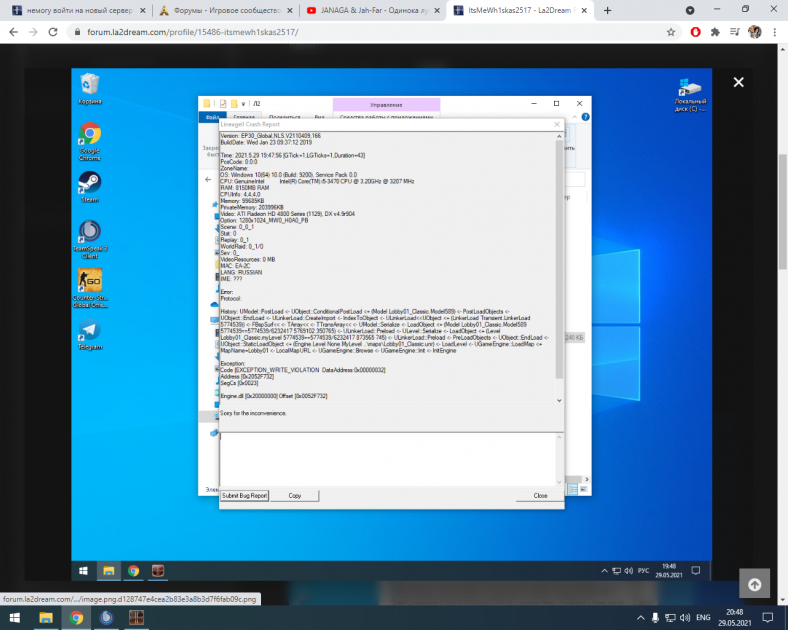Click the pictured Steam desktop shortcut
Image resolution: width=788 pixels, height=630 pixels.
(x=89, y=187)
